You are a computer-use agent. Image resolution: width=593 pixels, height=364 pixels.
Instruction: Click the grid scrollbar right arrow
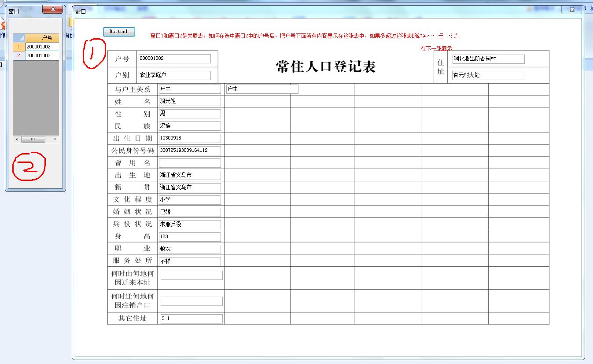[55, 139]
